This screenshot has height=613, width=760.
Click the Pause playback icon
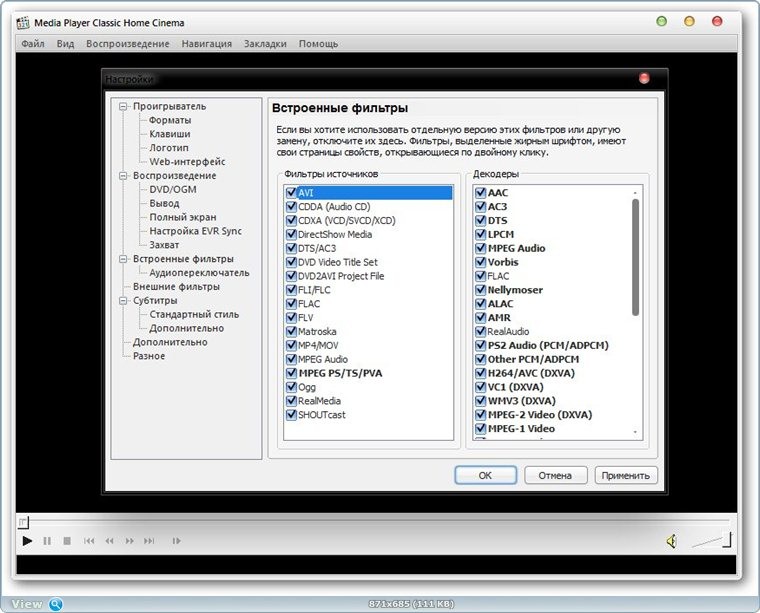tap(47, 541)
